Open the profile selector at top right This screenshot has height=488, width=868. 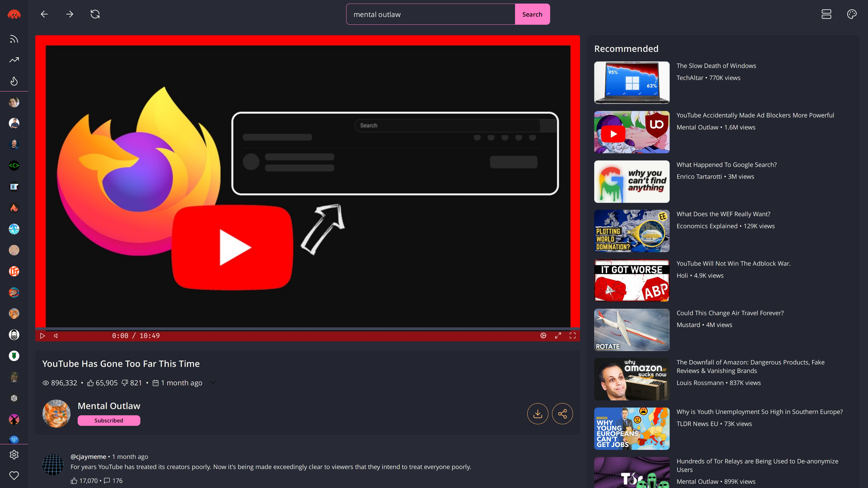coord(826,14)
